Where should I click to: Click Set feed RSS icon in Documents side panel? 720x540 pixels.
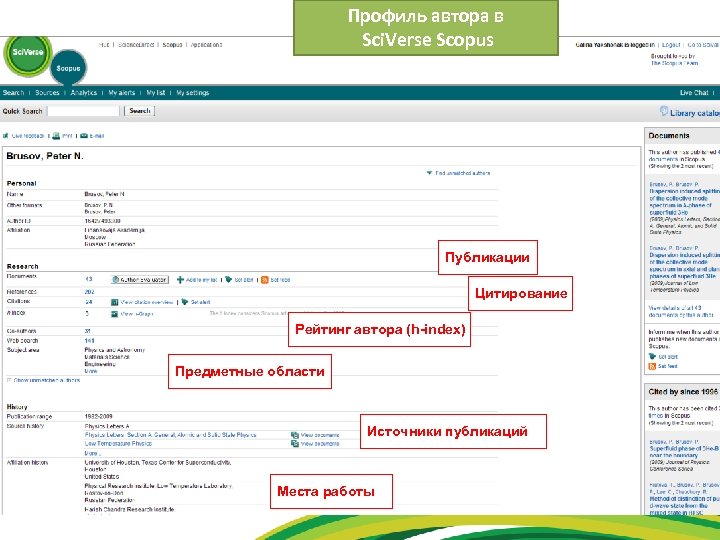click(x=652, y=366)
